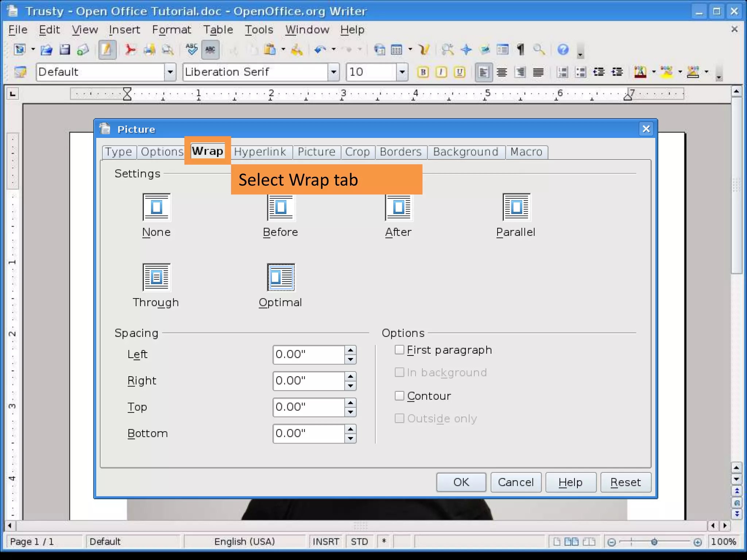Select the Parallel wrap icon
Screen dimensions: 747x560
point(516,207)
